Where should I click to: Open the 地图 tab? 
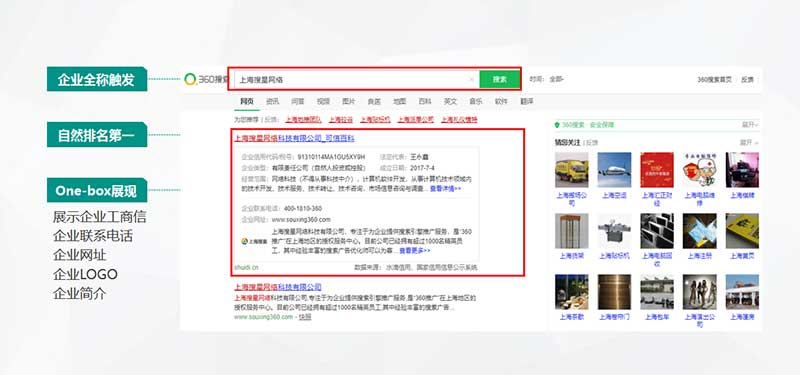pos(399,102)
